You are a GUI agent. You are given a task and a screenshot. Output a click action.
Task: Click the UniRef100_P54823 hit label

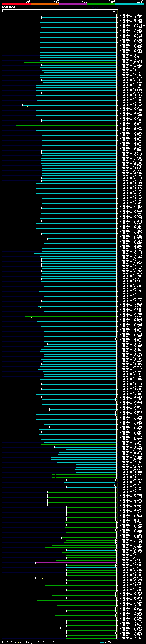(x=131, y=168)
